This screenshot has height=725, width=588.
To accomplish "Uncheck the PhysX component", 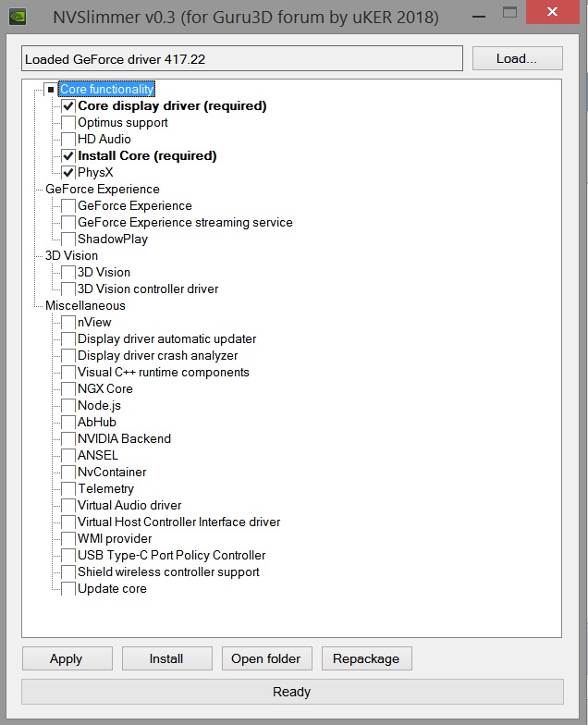I will click(x=68, y=172).
